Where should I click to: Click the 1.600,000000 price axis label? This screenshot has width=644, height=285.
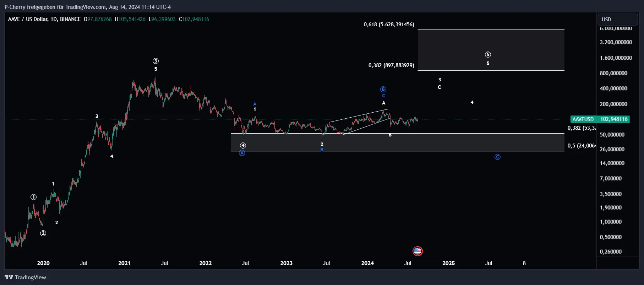coord(616,58)
